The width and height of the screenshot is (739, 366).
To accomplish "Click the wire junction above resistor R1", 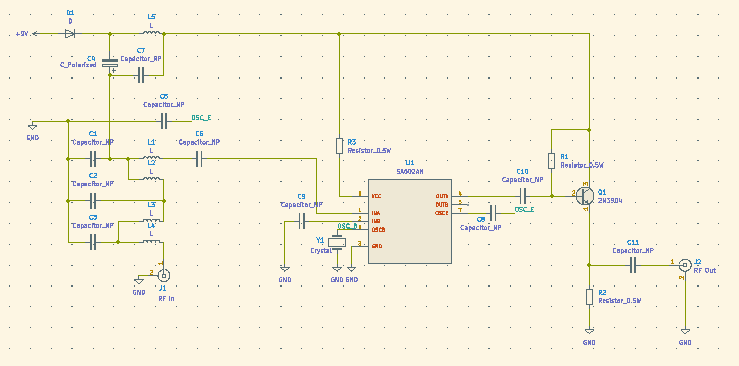I will click(x=589, y=130).
